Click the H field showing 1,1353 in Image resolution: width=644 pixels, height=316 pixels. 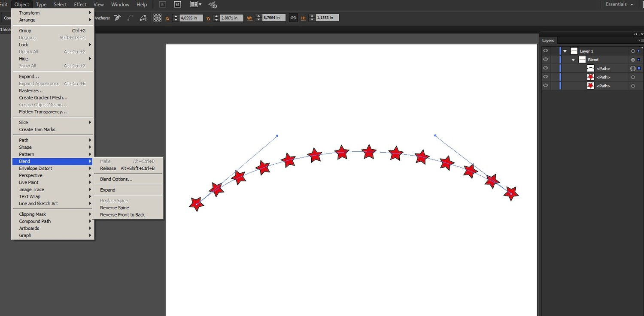327,18
